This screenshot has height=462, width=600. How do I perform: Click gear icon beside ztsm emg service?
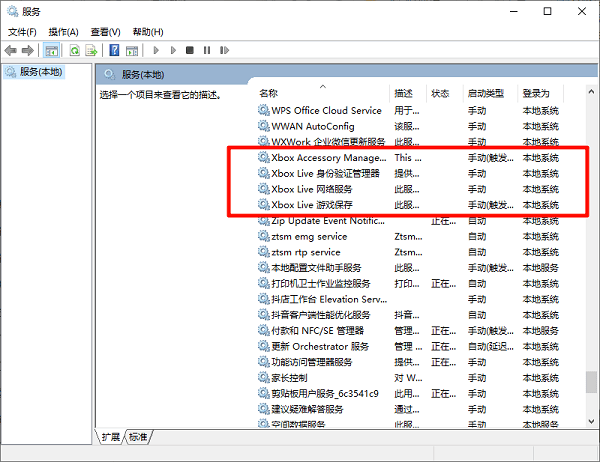[263, 236]
